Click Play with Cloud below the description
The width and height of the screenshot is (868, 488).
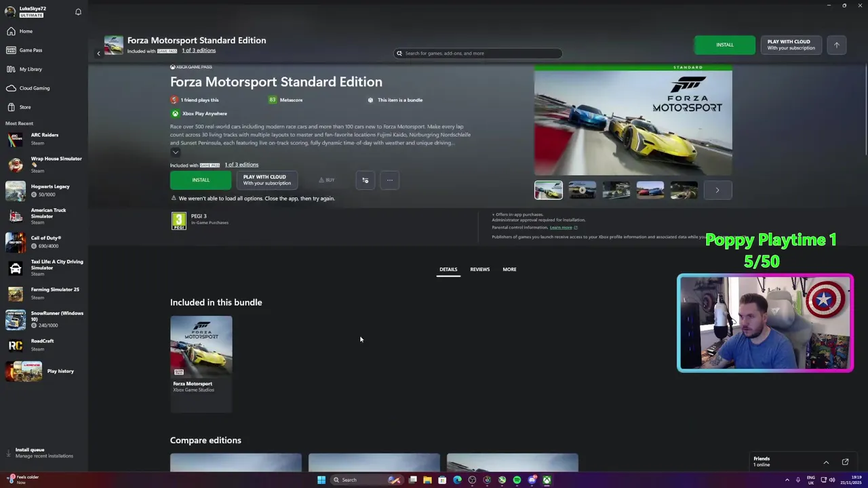pyautogui.click(x=267, y=180)
